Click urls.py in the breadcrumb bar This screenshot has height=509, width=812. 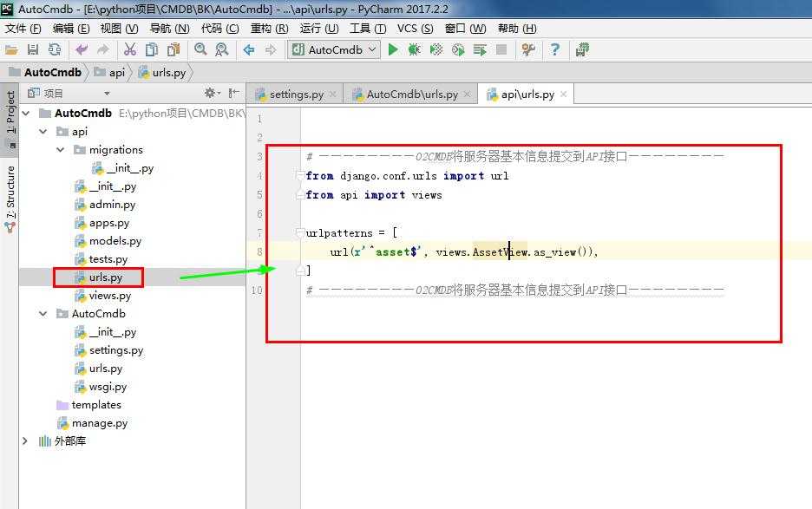pos(162,73)
